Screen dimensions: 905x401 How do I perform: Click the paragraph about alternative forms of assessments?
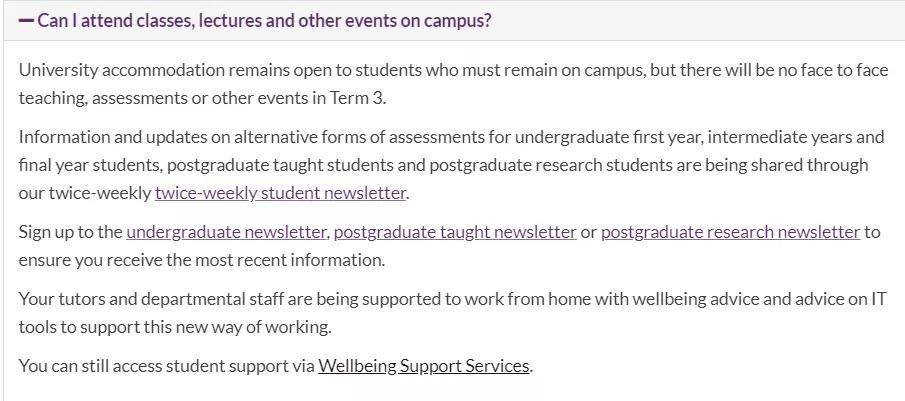451,165
